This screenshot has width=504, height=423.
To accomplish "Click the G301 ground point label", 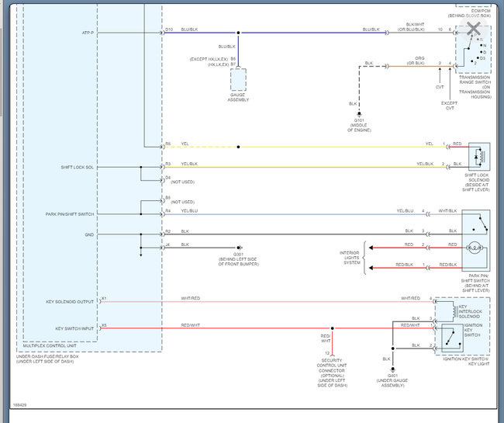I will [238, 259].
